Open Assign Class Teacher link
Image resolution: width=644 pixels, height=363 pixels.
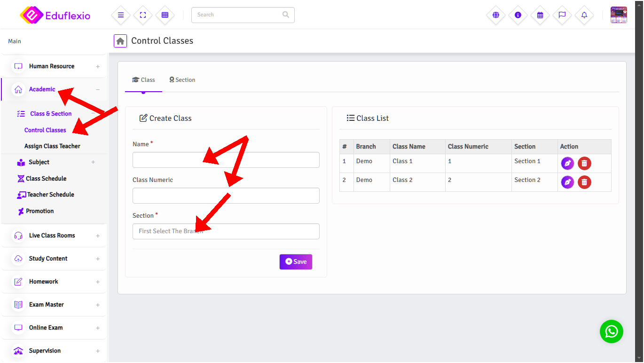[52, 146]
